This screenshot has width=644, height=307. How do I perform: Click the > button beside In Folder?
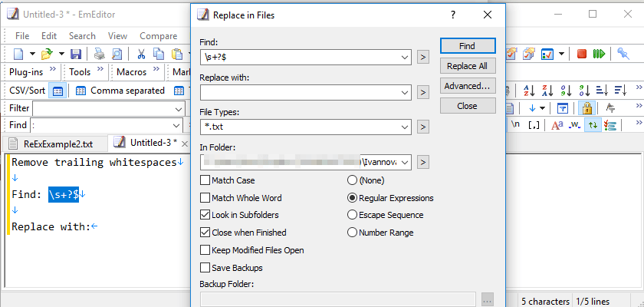pos(423,162)
